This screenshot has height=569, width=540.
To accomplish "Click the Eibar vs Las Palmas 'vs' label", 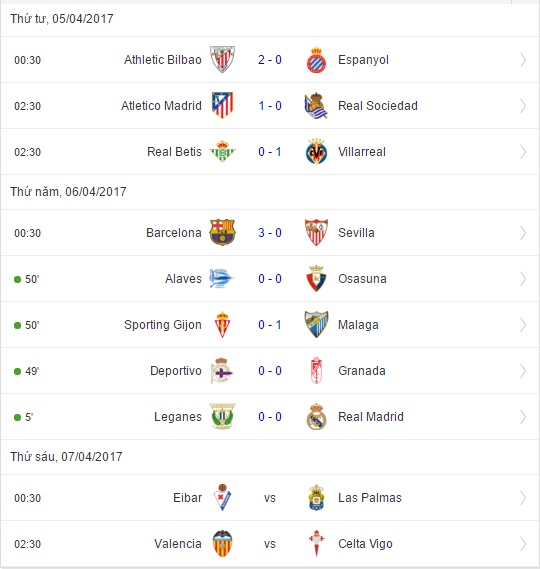I will point(270,498).
